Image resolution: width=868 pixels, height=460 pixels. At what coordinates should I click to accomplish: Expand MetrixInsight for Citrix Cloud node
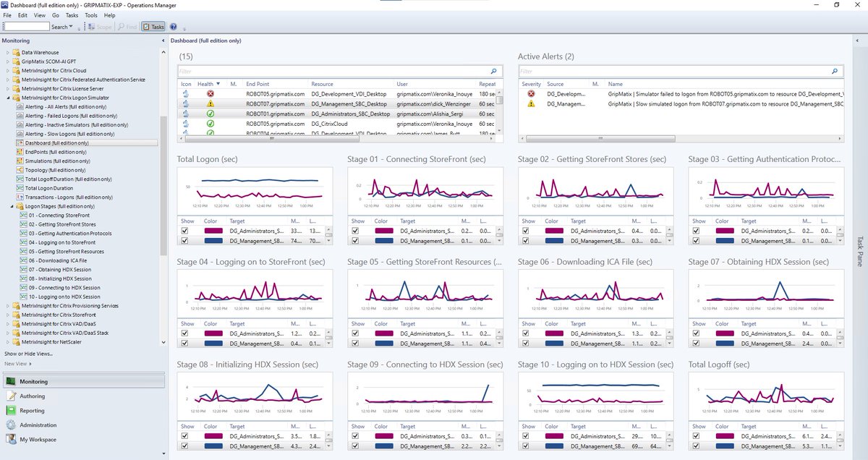click(x=8, y=71)
